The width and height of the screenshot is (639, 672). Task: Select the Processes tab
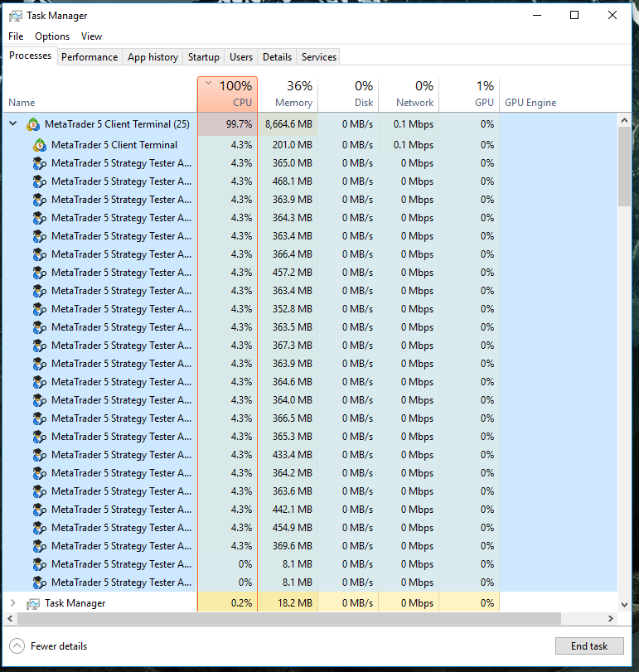point(30,56)
